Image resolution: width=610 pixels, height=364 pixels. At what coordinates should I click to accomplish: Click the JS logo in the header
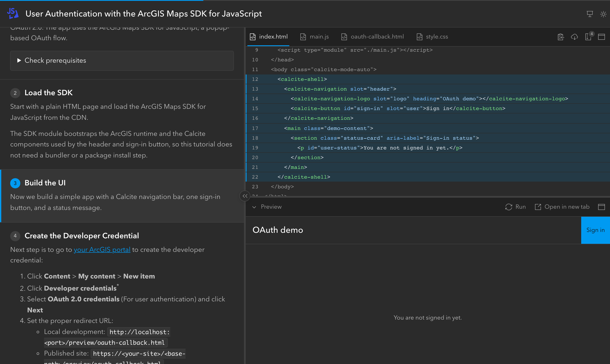[13, 14]
